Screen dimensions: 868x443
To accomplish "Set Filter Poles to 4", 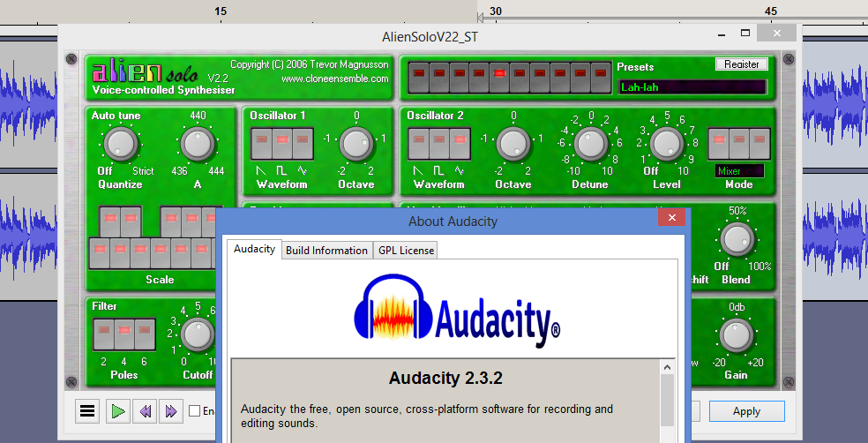I will (x=124, y=334).
